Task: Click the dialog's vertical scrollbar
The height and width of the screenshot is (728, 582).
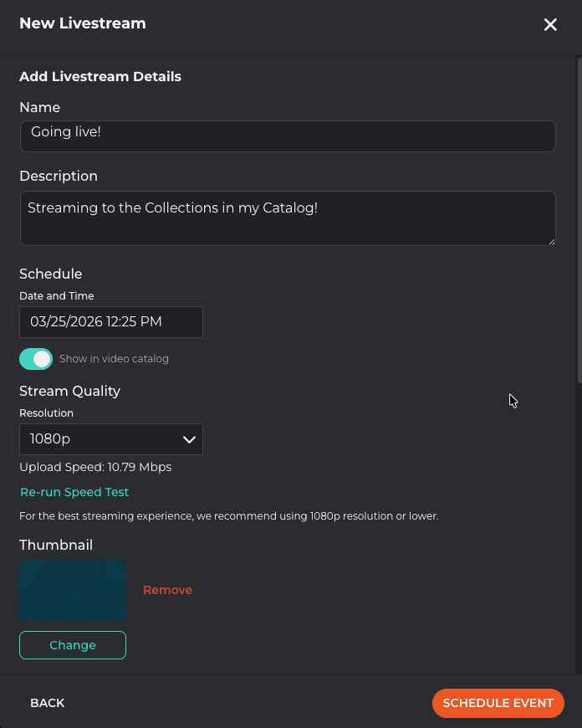Action: [578, 218]
